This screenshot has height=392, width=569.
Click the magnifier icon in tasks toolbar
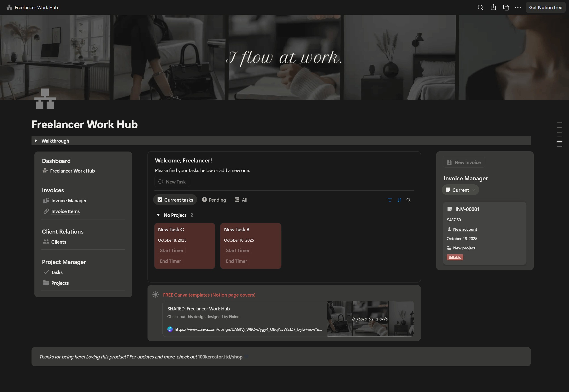(408, 200)
